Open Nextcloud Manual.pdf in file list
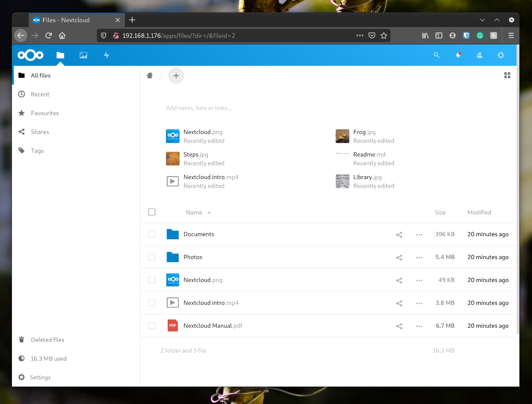 [213, 326]
